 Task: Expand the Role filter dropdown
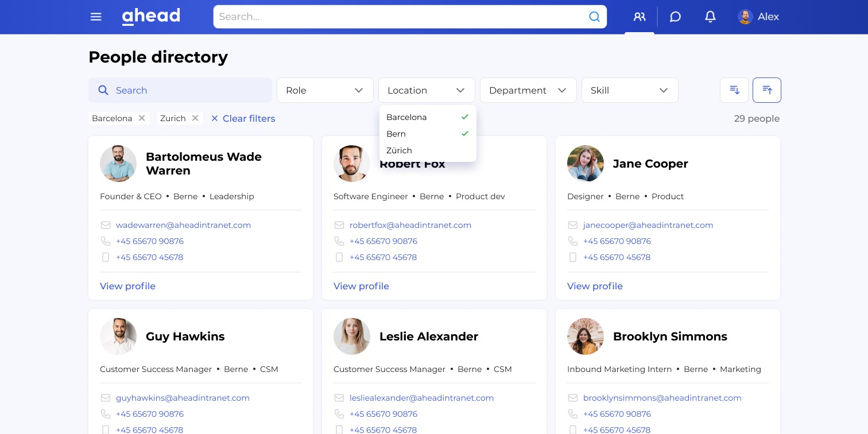pos(325,90)
